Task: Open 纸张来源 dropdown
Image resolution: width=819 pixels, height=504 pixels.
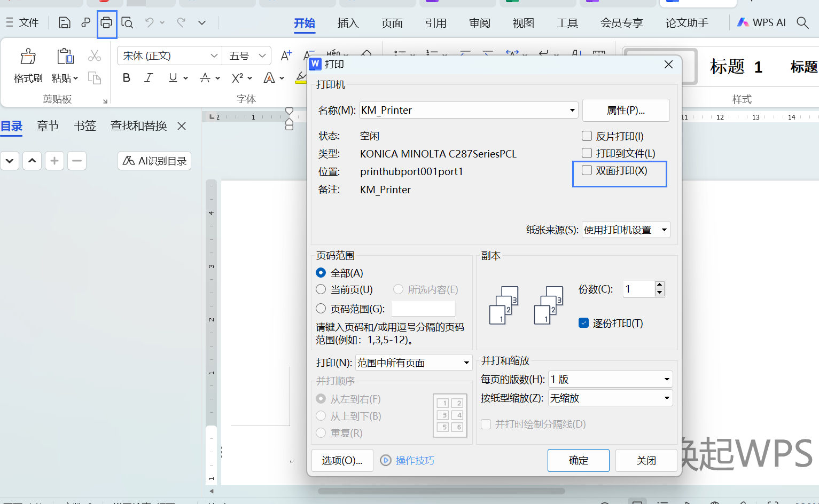Action: pyautogui.click(x=626, y=230)
